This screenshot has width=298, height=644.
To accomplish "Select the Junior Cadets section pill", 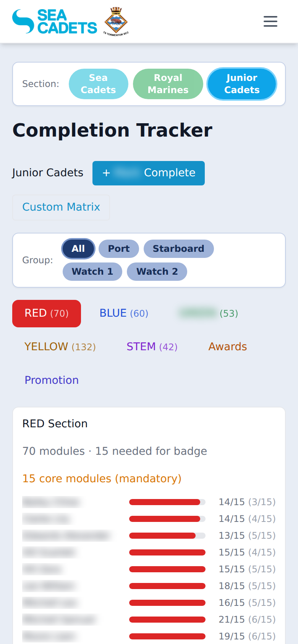I will (x=241, y=84).
